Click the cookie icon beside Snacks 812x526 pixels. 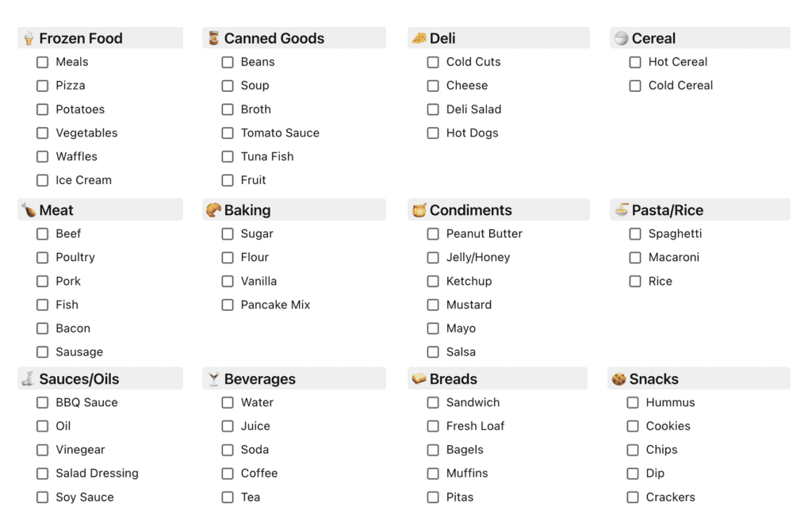point(619,378)
